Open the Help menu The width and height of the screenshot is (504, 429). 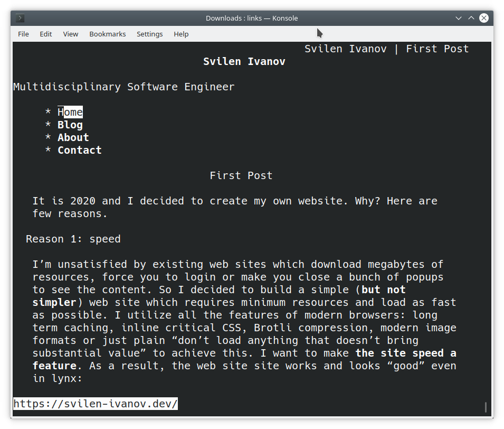pos(181,34)
